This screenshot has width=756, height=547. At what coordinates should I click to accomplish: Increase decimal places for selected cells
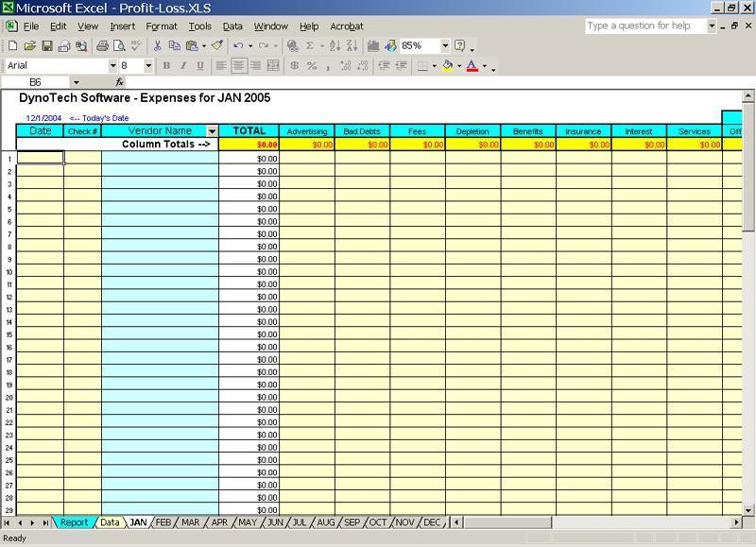tap(345, 66)
